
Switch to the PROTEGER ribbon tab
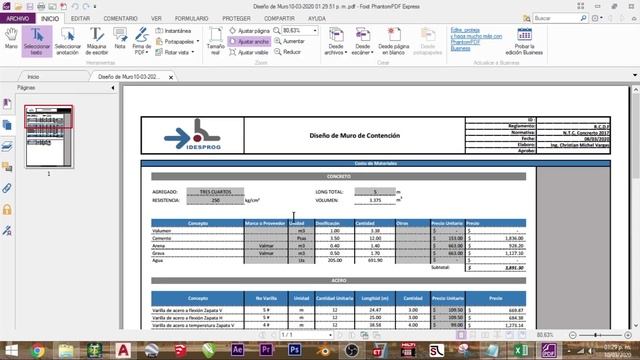point(236,18)
